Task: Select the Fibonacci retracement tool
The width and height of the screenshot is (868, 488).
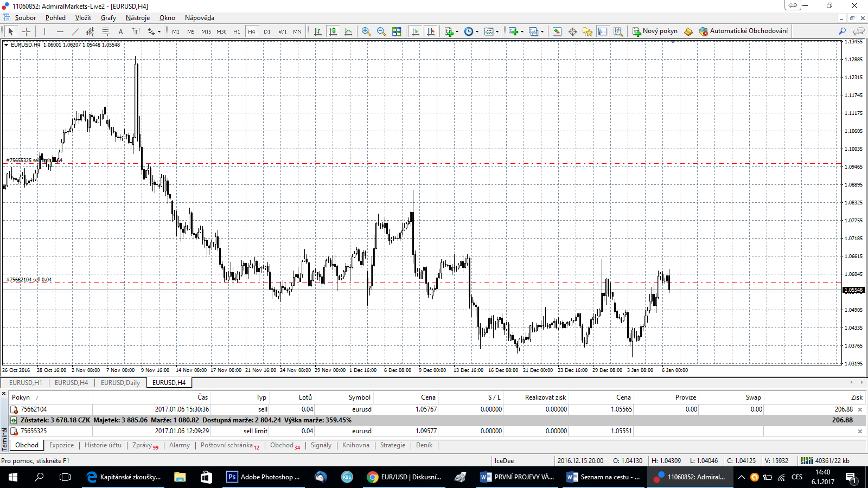Action: pos(106,31)
